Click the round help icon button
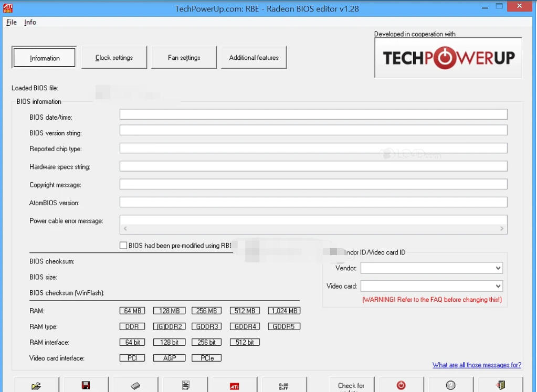Image resolution: width=537 pixels, height=392 pixels. pos(451,385)
